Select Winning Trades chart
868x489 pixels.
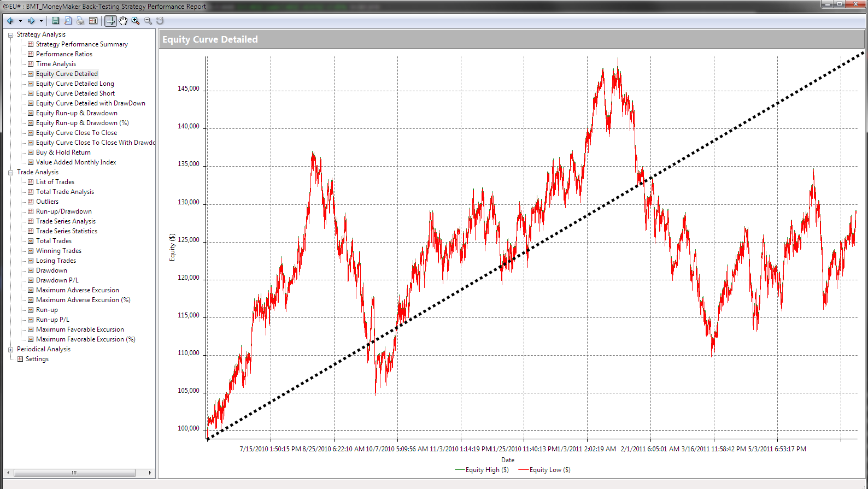click(58, 251)
